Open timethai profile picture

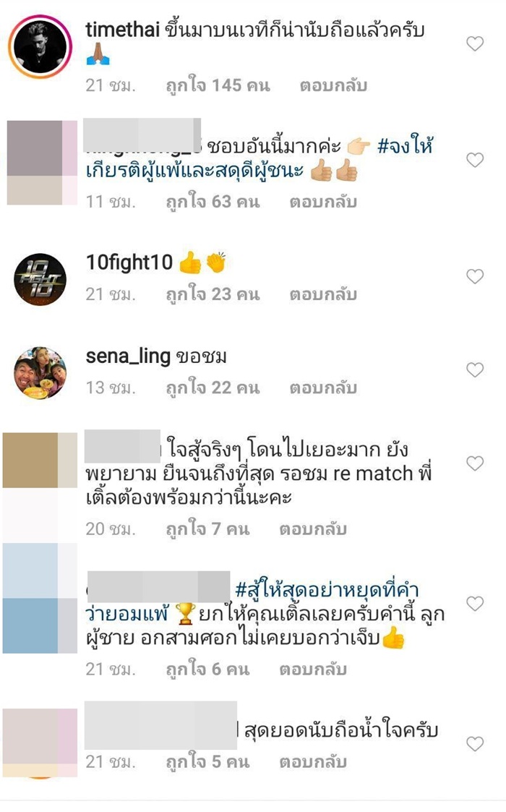coord(40,46)
